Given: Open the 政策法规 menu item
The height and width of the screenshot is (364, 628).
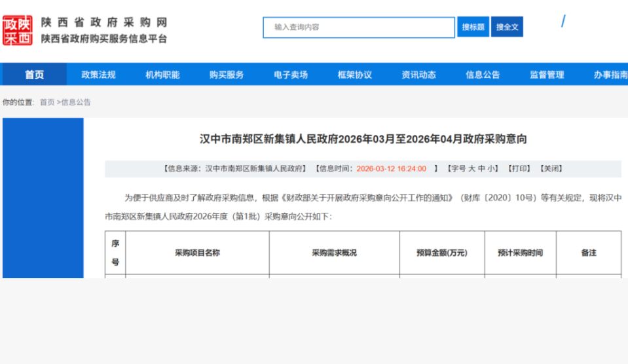Looking at the screenshot, I should click(98, 75).
